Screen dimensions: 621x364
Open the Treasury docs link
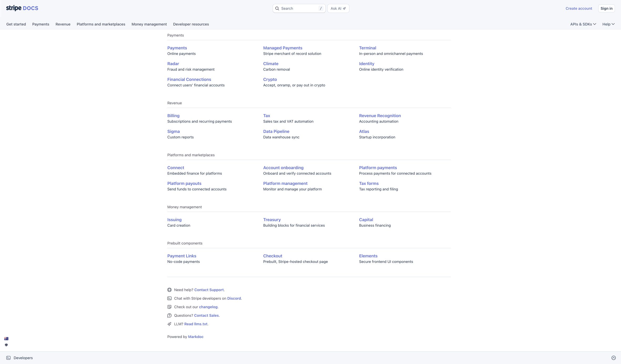272,220
